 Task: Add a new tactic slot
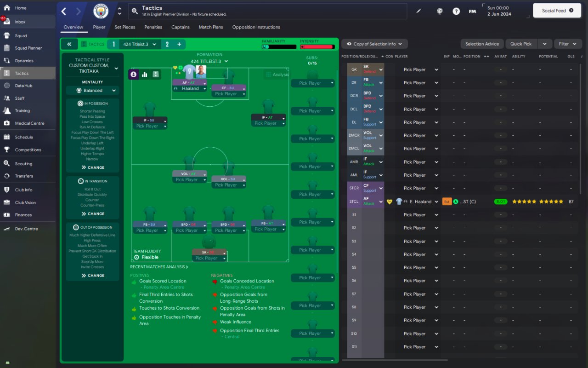pyautogui.click(x=179, y=44)
